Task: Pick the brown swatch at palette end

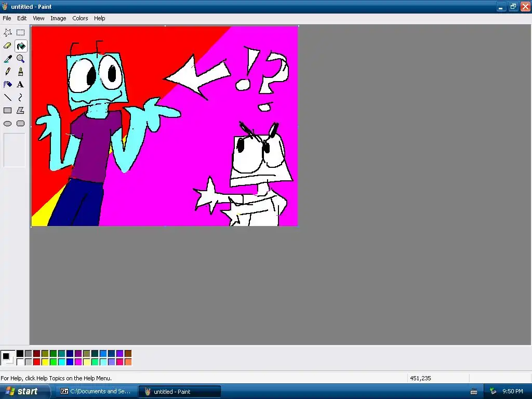Action: click(x=128, y=354)
